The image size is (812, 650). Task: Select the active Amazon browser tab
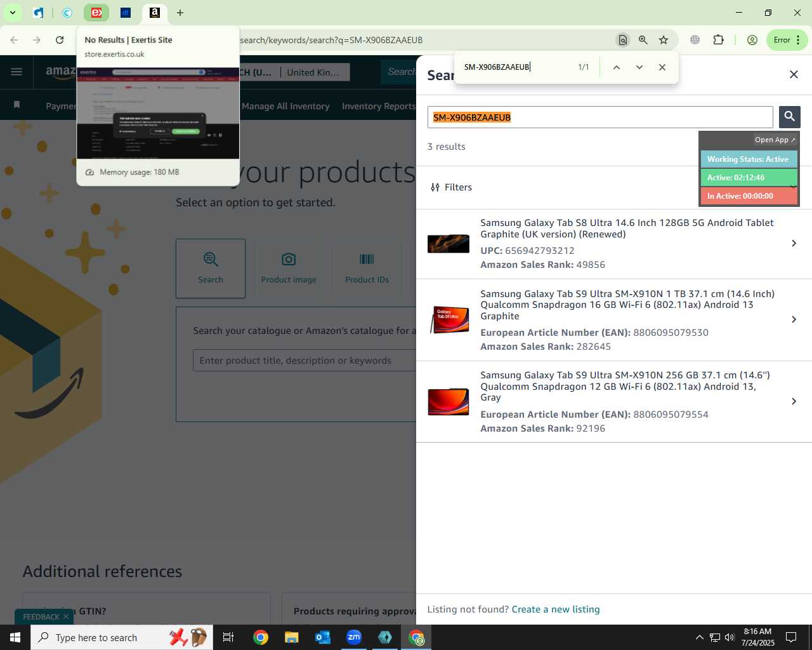(154, 12)
